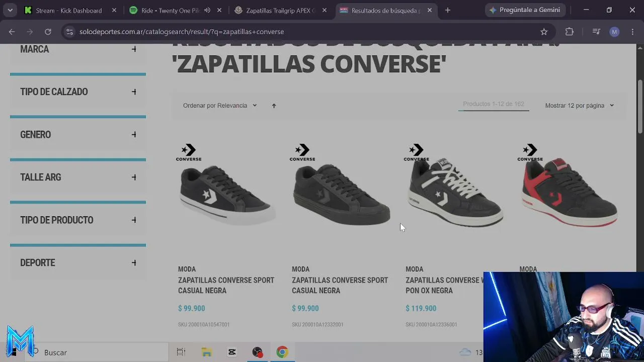Click the page vertical scrollbar
Viewport: 644px width, 362px height.
click(x=640, y=107)
